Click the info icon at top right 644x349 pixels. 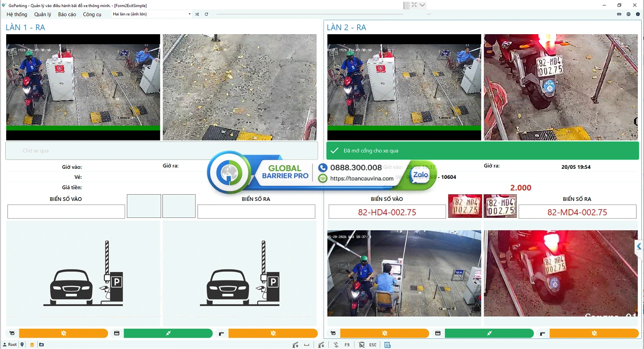point(638,14)
